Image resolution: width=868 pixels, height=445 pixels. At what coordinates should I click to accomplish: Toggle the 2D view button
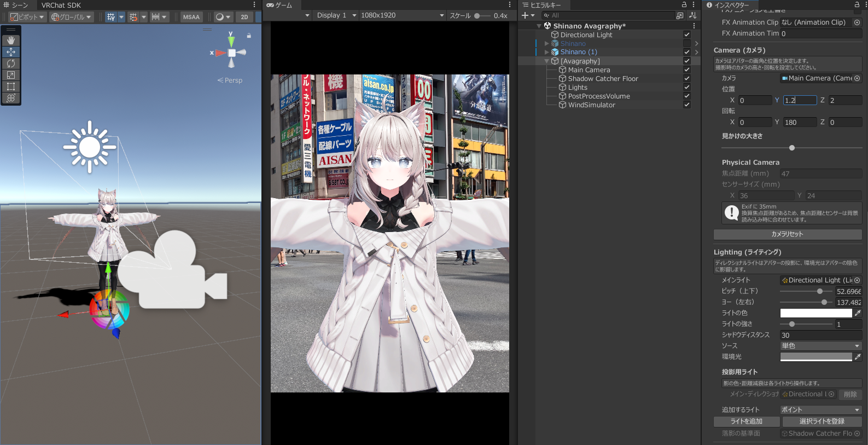244,17
